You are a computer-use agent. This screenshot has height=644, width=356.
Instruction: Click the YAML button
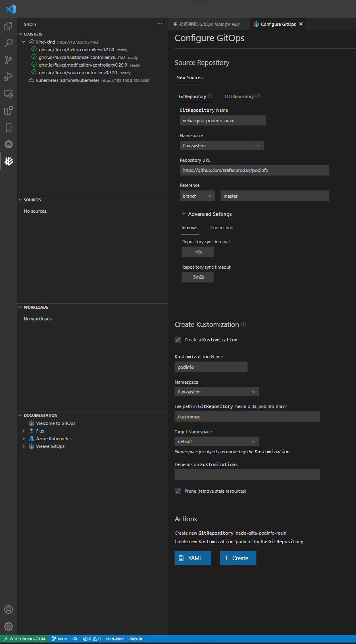pyautogui.click(x=193, y=558)
